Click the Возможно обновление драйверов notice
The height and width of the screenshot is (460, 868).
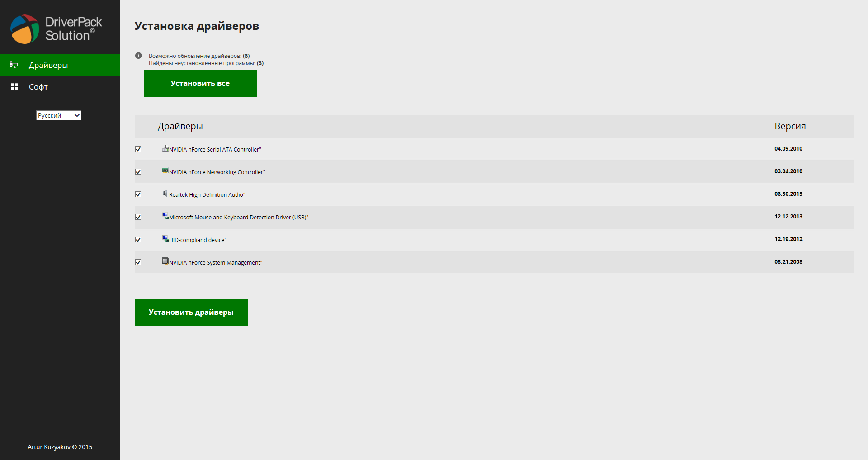click(x=199, y=56)
